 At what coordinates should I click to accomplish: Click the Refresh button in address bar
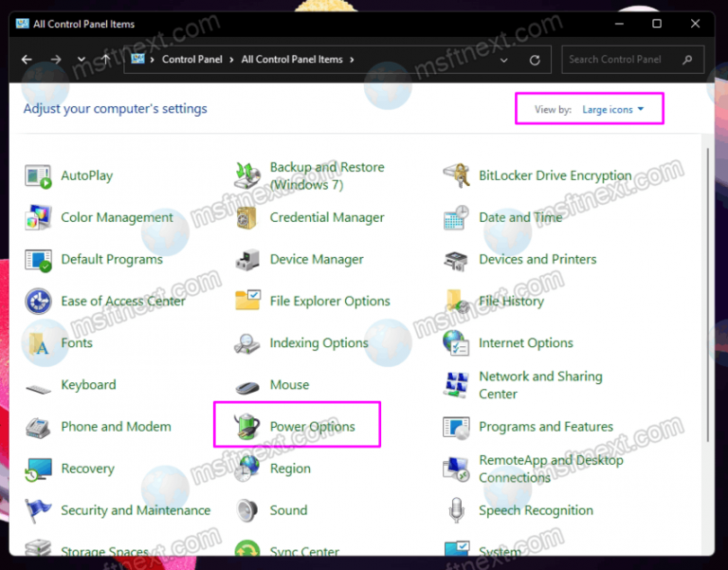point(535,60)
